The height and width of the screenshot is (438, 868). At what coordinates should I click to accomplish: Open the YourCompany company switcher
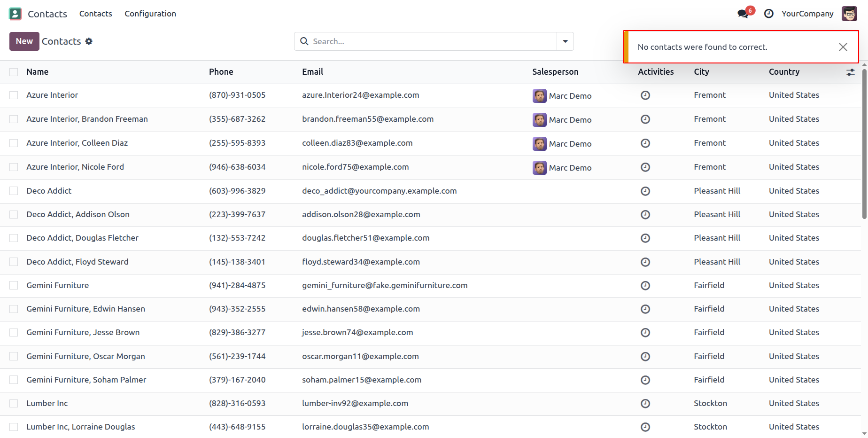807,14
